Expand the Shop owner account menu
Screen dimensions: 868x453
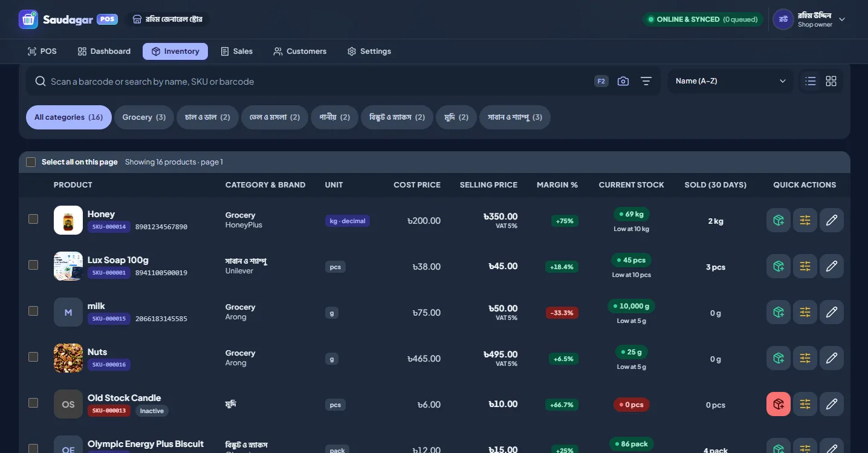point(809,19)
